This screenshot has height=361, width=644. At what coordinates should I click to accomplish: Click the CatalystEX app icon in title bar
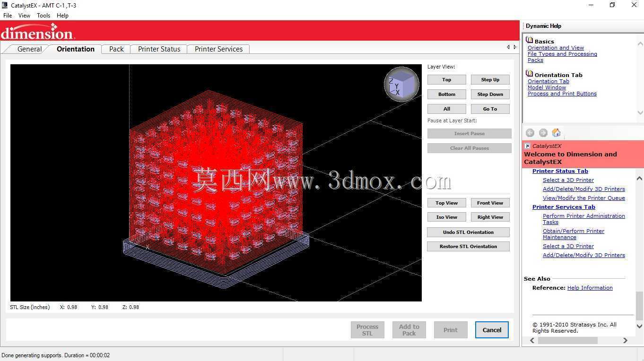tap(5, 5)
